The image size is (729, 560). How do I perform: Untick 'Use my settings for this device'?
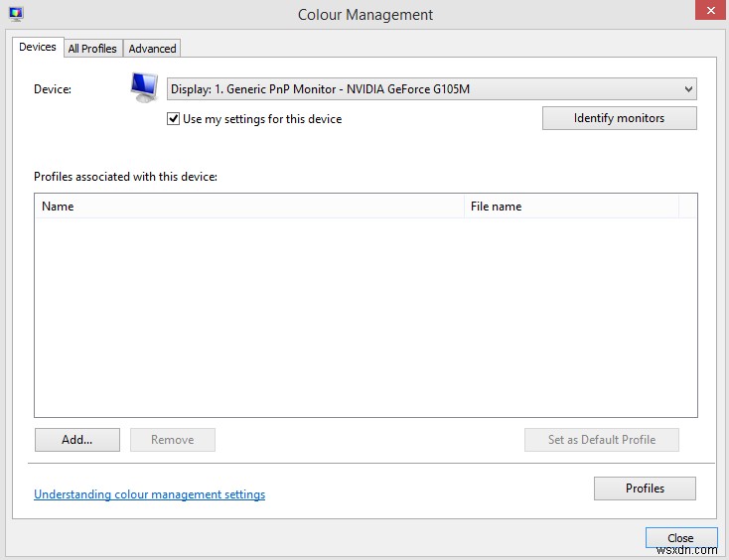[x=174, y=119]
